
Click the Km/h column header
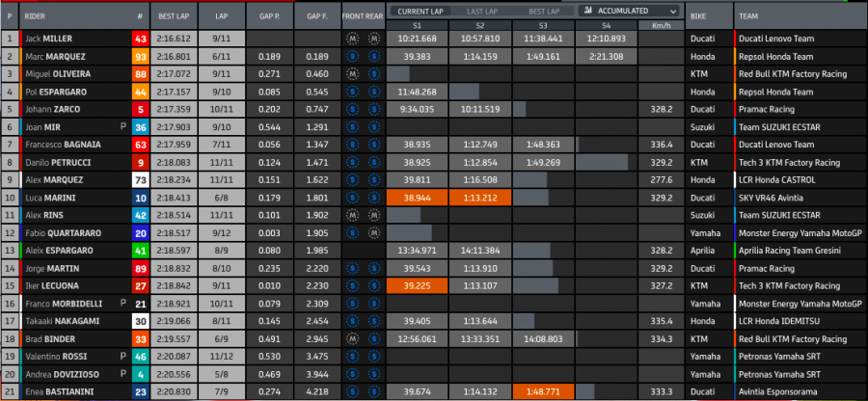click(x=662, y=25)
